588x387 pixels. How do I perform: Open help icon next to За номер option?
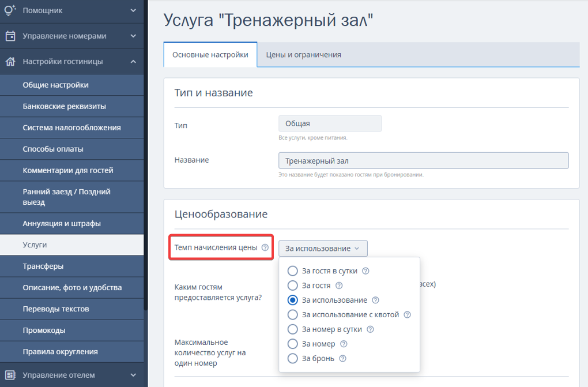tap(344, 344)
